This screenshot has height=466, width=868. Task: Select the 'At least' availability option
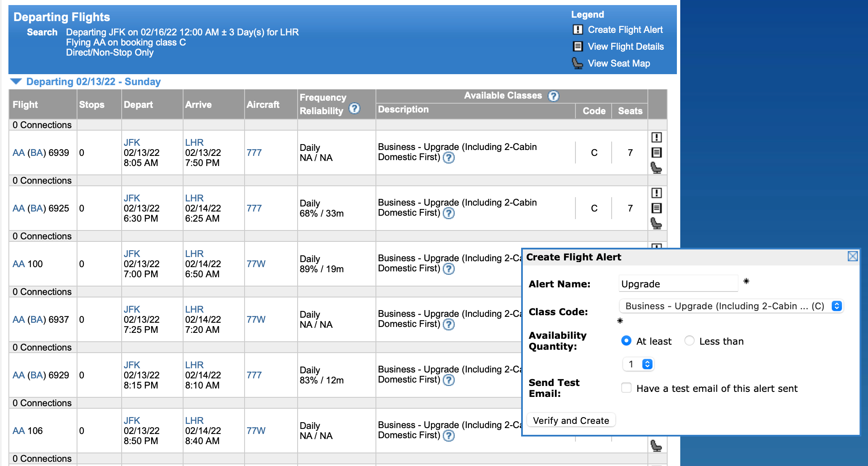627,341
